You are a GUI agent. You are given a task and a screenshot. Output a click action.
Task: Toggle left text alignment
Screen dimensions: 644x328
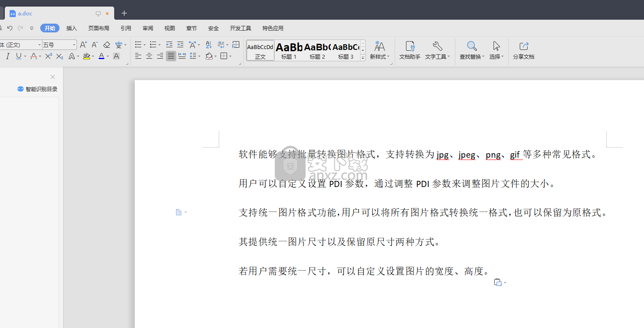(138, 56)
